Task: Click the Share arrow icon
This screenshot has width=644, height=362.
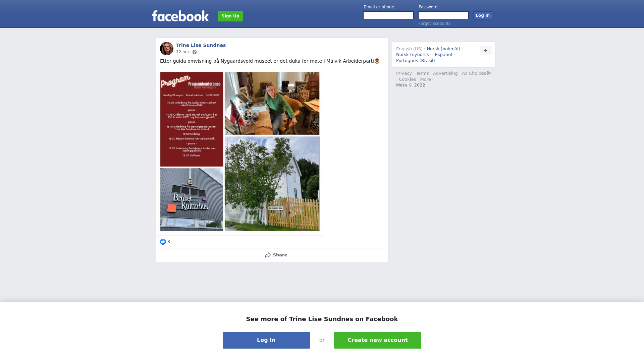Action: 268,255
